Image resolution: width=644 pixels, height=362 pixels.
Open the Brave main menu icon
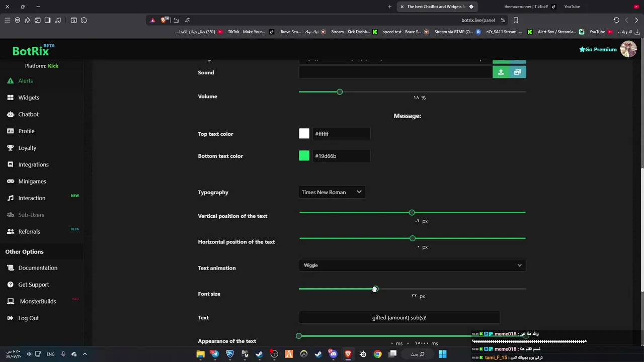coord(7,20)
